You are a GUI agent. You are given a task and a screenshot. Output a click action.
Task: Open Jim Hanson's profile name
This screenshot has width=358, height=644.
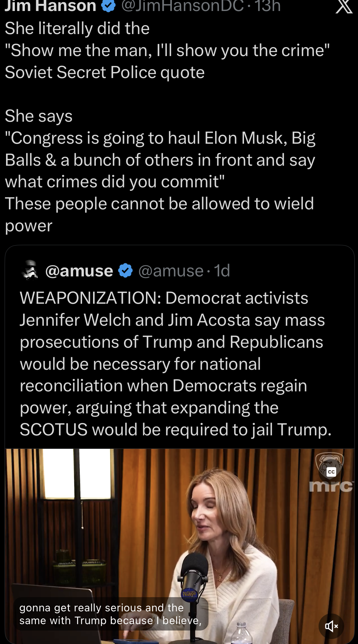(x=50, y=6)
